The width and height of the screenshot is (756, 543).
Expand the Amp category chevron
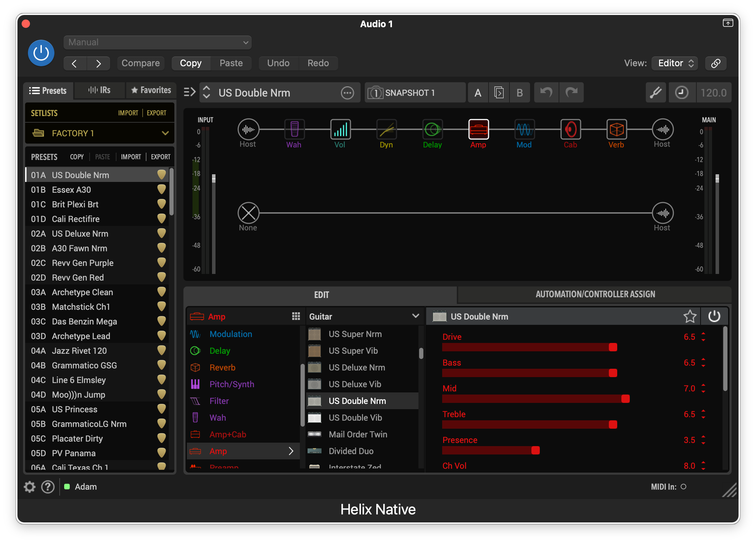pos(291,451)
